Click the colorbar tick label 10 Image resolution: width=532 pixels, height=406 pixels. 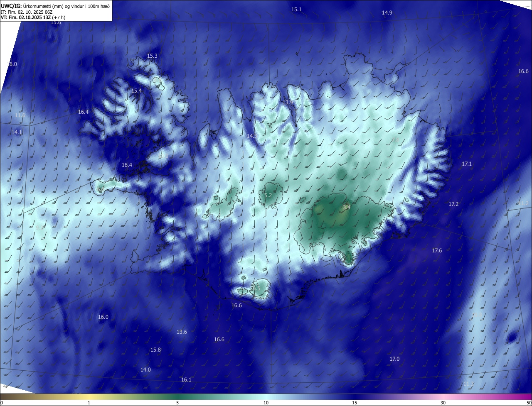pos(266,403)
